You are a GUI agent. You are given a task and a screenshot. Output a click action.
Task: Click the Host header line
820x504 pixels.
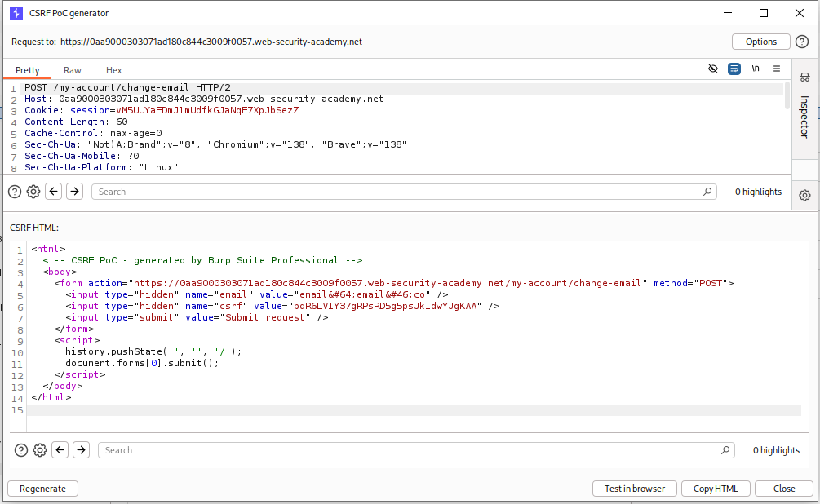point(204,99)
